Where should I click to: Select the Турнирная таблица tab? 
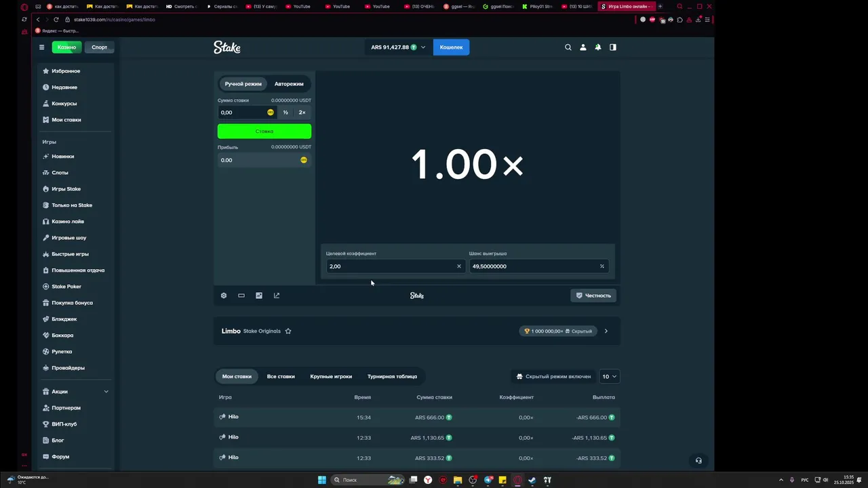(392, 377)
